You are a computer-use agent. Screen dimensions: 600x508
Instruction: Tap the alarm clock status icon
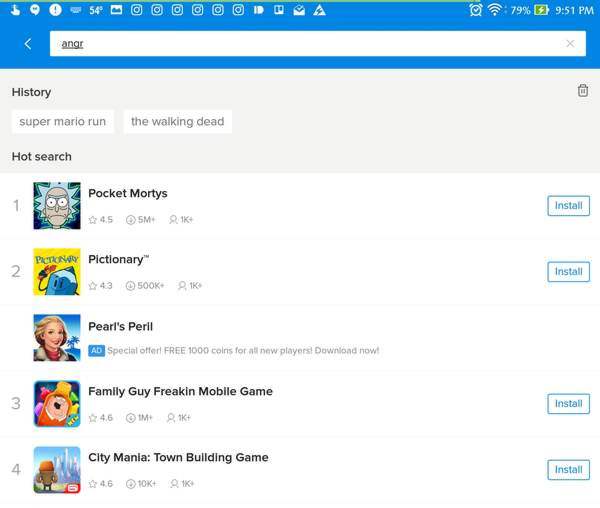click(476, 10)
